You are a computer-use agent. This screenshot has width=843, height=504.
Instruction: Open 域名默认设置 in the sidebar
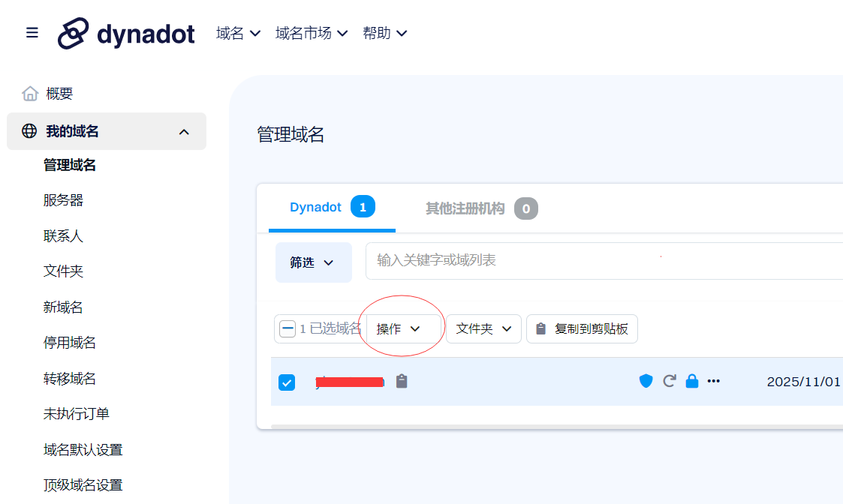coord(83,450)
